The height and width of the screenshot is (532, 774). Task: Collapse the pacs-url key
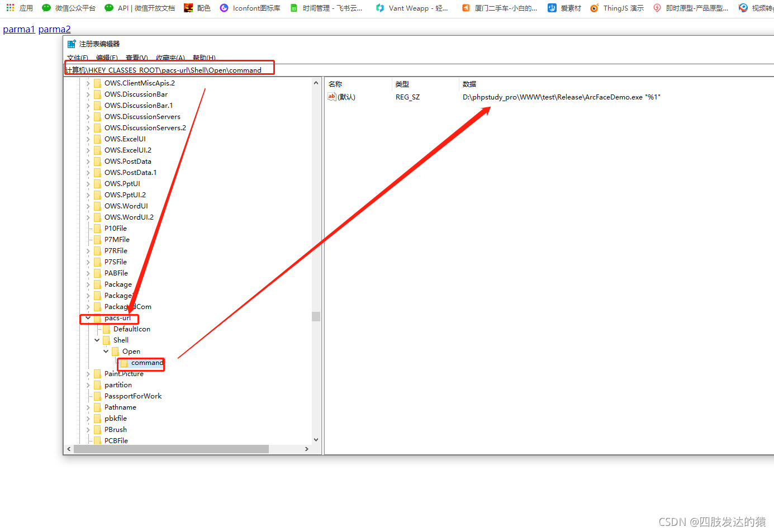88,318
